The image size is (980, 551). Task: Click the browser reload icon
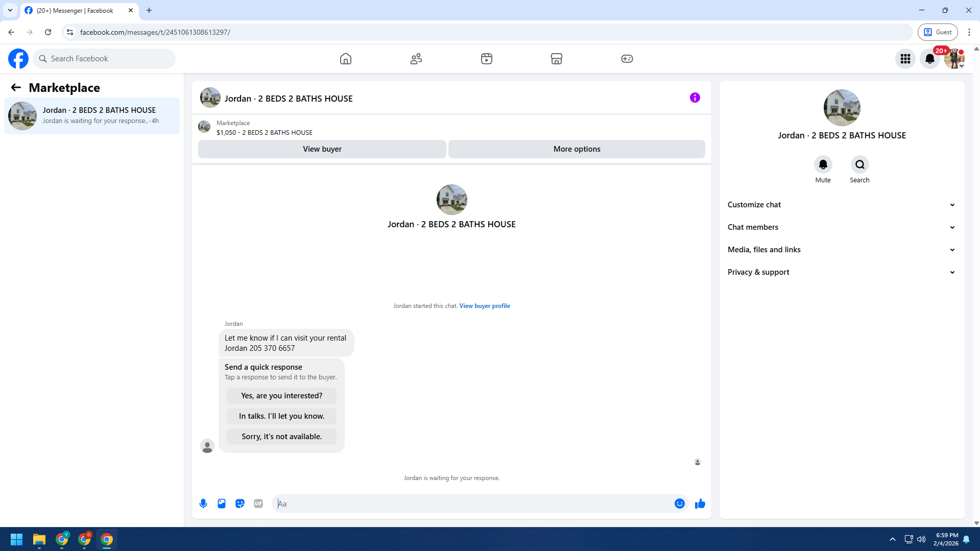tap(48, 32)
